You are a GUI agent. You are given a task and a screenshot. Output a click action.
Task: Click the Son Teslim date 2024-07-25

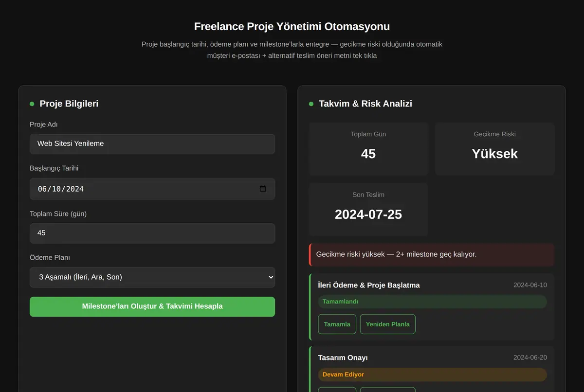point(368,214)
